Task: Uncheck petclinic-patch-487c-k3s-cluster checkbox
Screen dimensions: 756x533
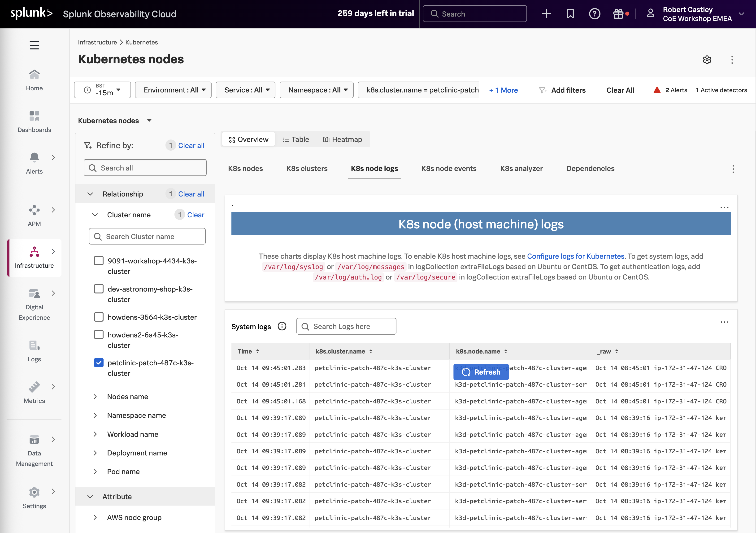Action: point(99,363)
